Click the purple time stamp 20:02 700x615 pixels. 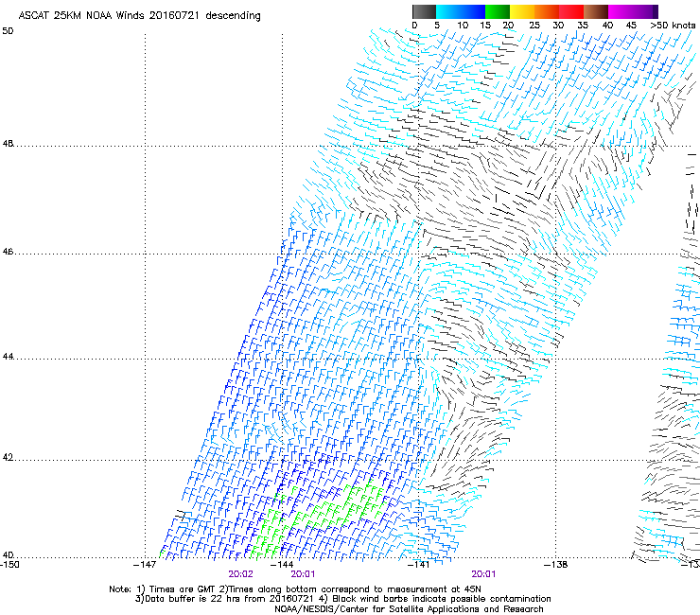pos(240,574)
